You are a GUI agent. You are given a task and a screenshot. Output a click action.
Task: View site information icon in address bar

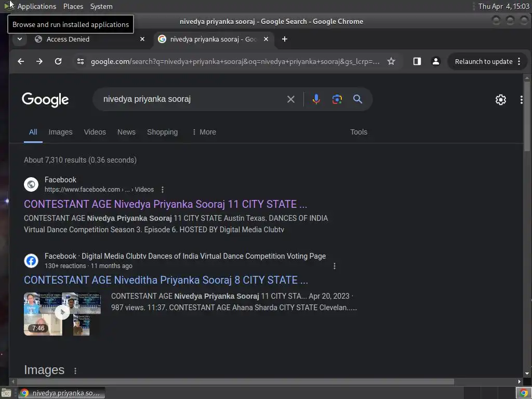[x=81, y=61]
